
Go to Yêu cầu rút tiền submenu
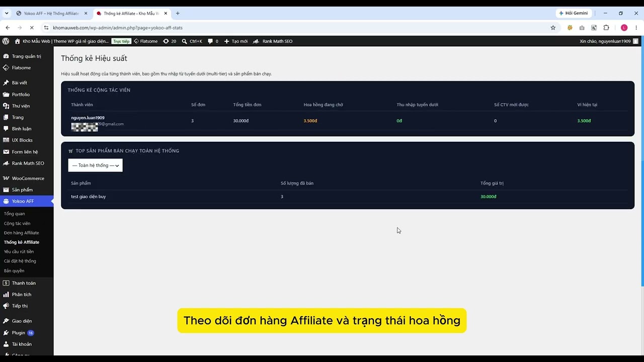coord(19,251)
